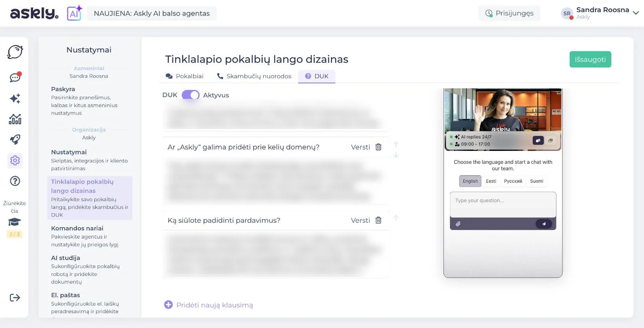Click the FAQ icon in chat preview header
Image resolution: width=644 pixels, height=328 pixels.
(550, 140)
